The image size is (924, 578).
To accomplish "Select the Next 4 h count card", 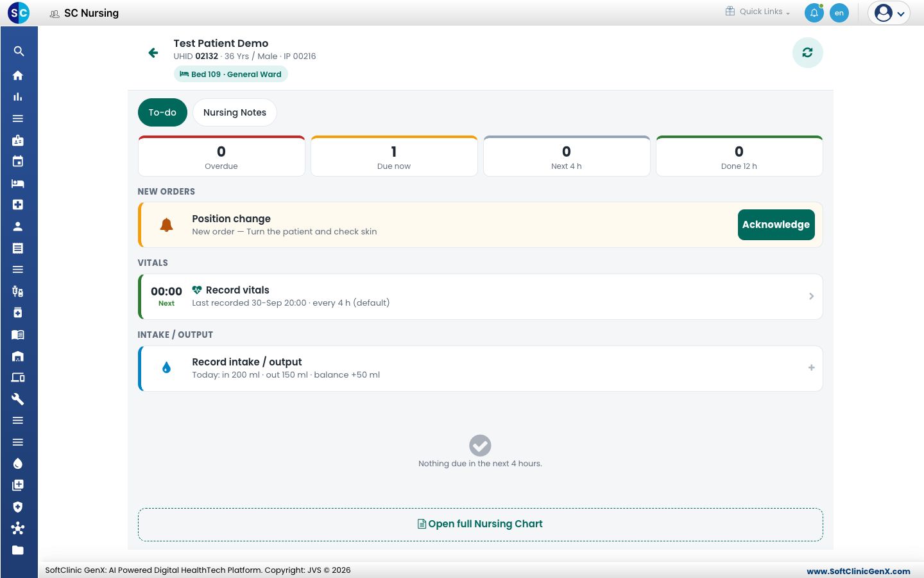I will [x=567, y=156].
